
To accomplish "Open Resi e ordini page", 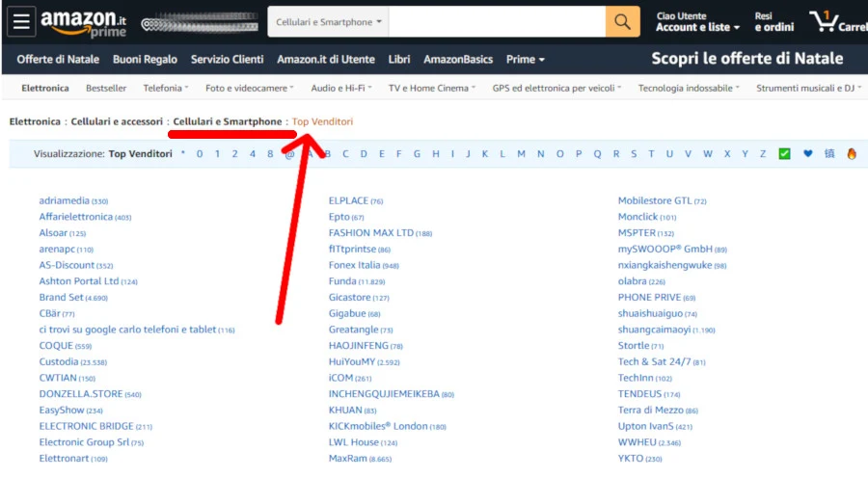I will [773, 22].
